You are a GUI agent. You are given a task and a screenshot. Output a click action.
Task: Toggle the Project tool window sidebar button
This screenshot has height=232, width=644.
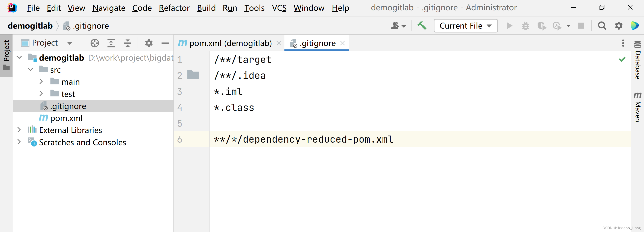(6, 55)
